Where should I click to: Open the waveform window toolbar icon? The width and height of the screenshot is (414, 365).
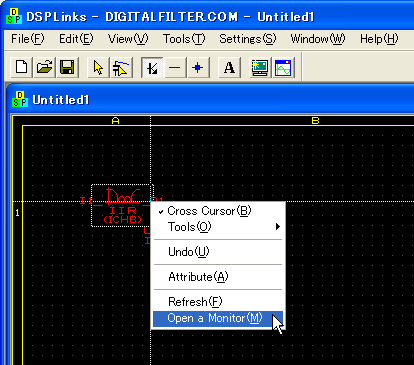(x=283, y=67)
